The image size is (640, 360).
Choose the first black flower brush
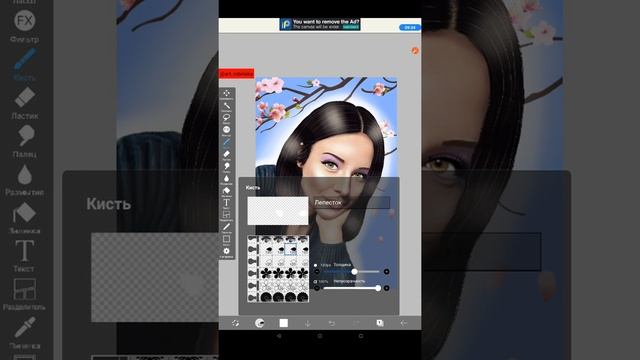pos(266,273)
